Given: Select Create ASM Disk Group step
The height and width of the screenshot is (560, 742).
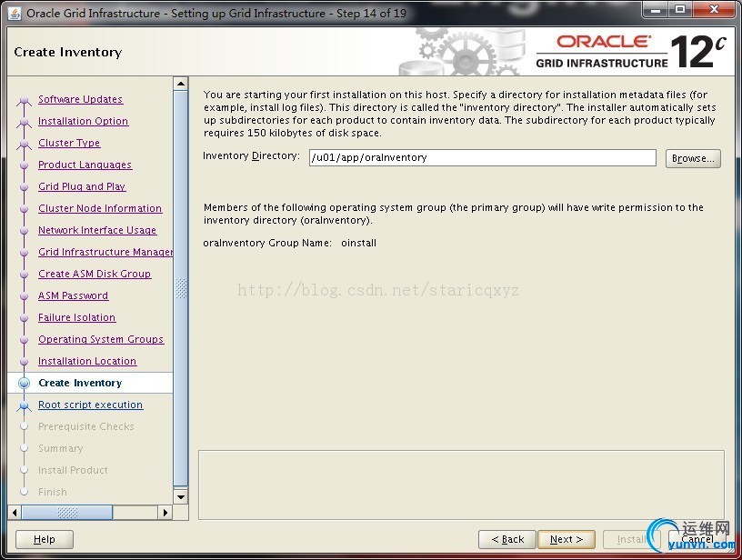Looking at the screenshot, I should click(95, 274).
